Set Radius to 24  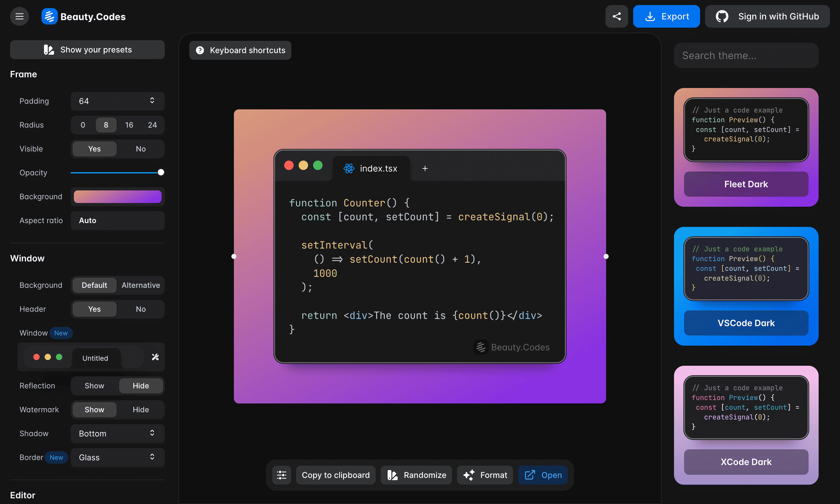[x=152, y=125]
